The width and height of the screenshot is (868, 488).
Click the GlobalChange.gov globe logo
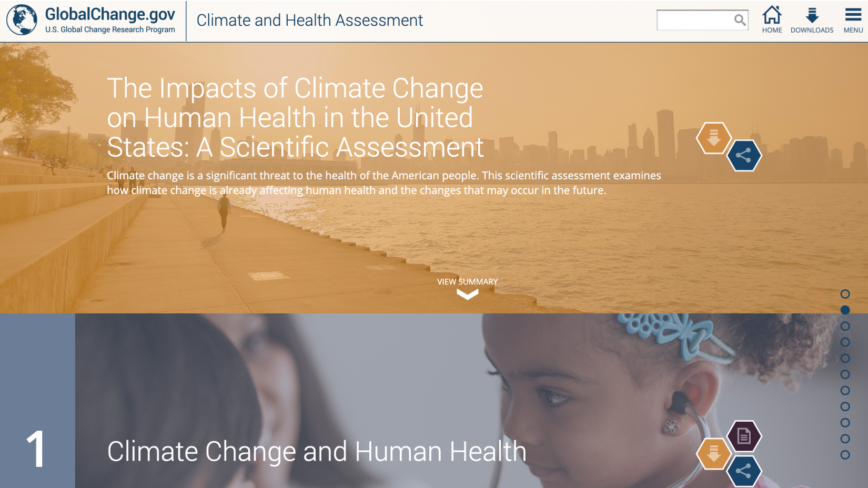pyautogui.click(x=22, y=20)
